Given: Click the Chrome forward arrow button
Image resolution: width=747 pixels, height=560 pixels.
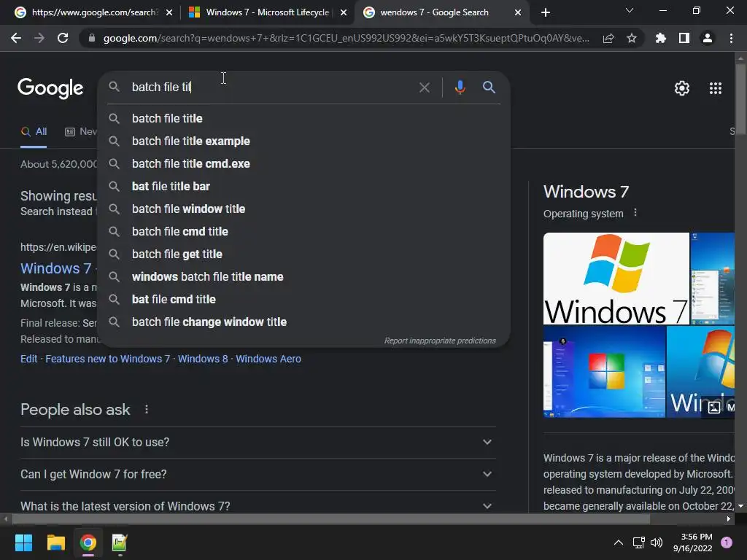Looking at the screenshot, I should 39,38.
